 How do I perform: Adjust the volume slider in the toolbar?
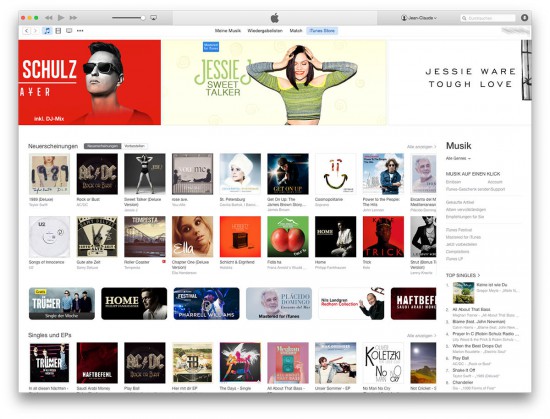tap(128, 18)
